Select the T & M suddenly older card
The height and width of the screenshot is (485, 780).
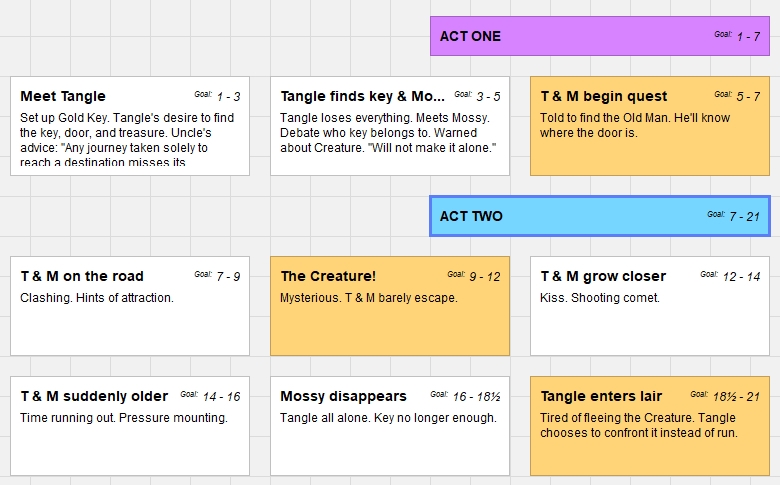[x=130, y=426]
